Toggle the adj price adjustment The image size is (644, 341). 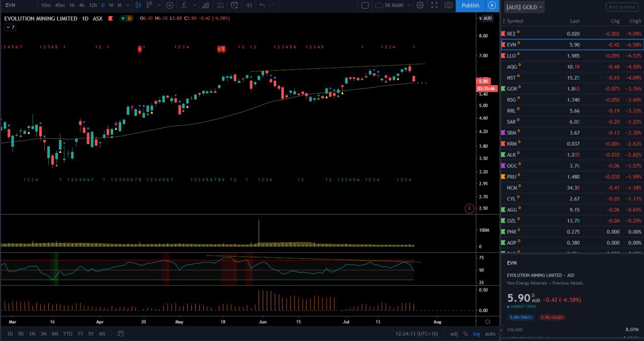point(454,333)
